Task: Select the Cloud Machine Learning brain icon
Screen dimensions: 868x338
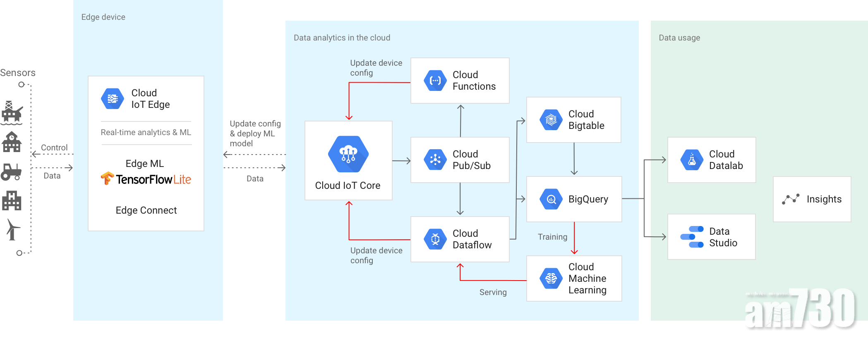Action: point(551,278)
